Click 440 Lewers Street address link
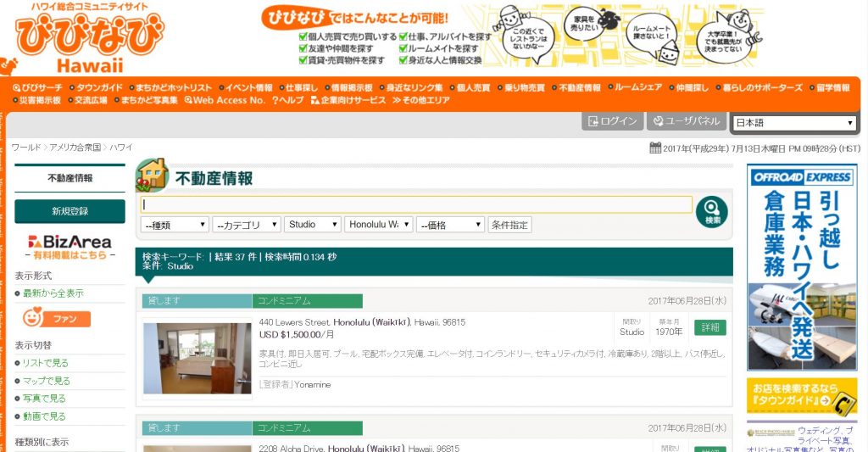 (362, 322)
